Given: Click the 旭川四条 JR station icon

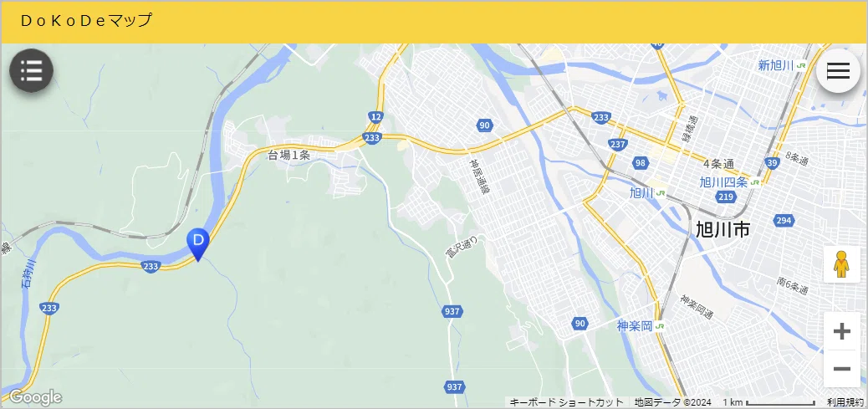Looking at the screenshot, I should click(755, 182).
